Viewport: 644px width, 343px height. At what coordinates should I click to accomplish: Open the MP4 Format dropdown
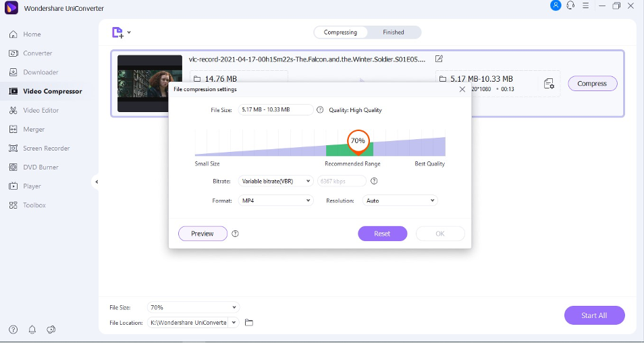click(x=275, y=201)
